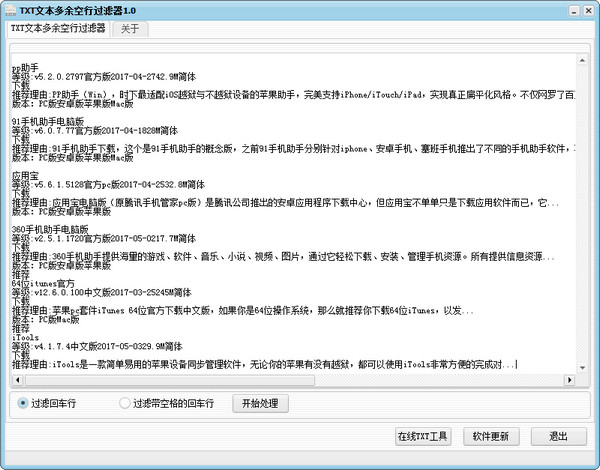The image size is (600, 470).
Task: Click the line starting "等级:v2.5.1.1720官方版"
Action: 104,239
